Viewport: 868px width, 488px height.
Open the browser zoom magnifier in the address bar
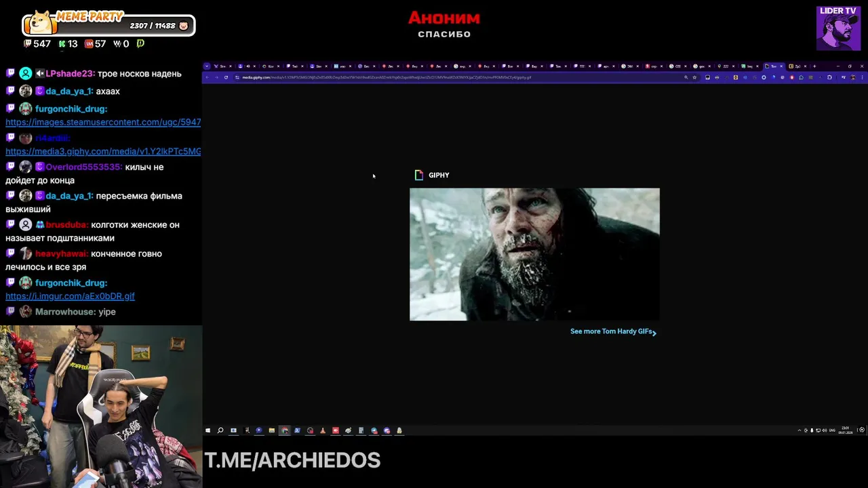click(x=686, y=77)
